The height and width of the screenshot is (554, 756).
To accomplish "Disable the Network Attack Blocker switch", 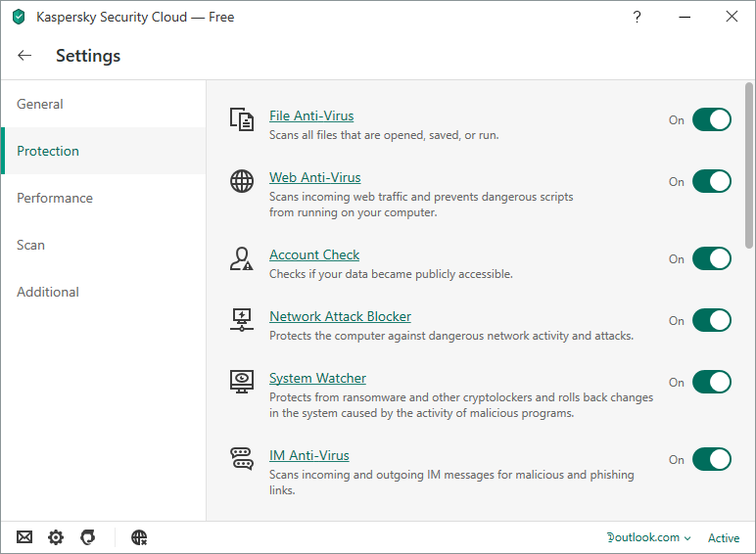I will pos(712,320).
